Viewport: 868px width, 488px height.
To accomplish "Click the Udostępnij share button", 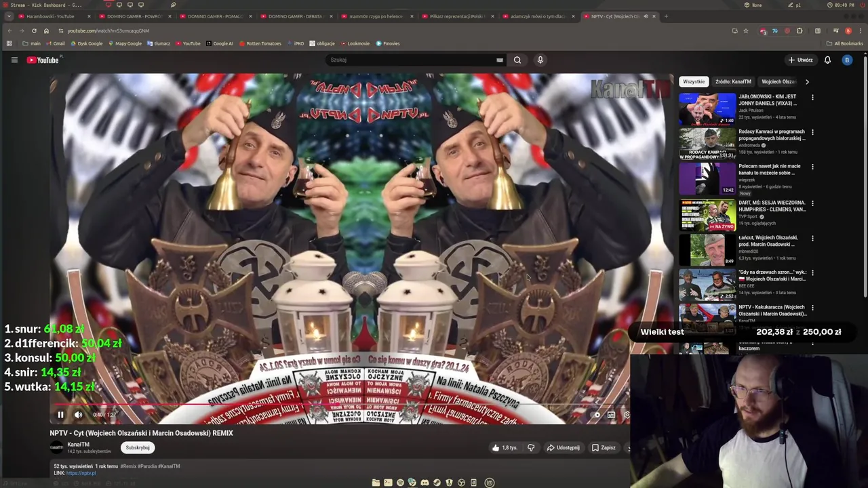I will [x=563, y=447].
